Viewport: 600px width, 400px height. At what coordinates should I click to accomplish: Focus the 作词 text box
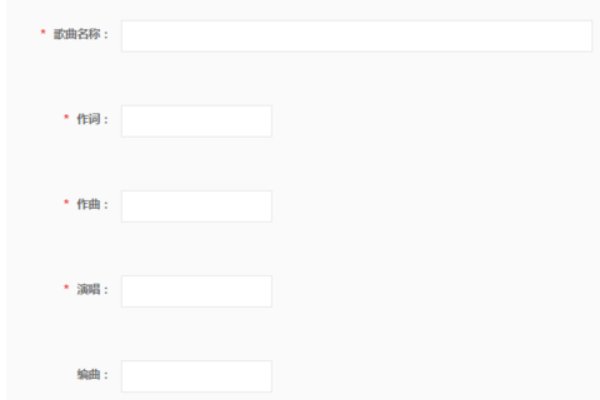pos(196,121)
